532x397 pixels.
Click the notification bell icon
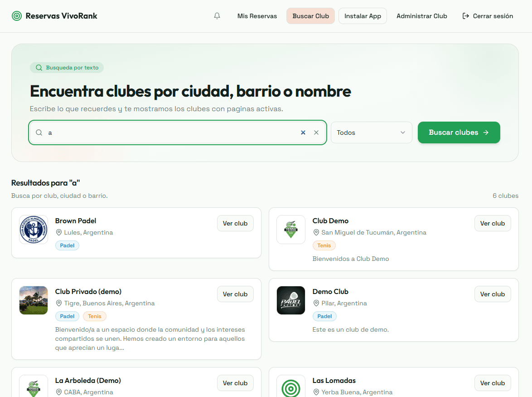(217, 16)
